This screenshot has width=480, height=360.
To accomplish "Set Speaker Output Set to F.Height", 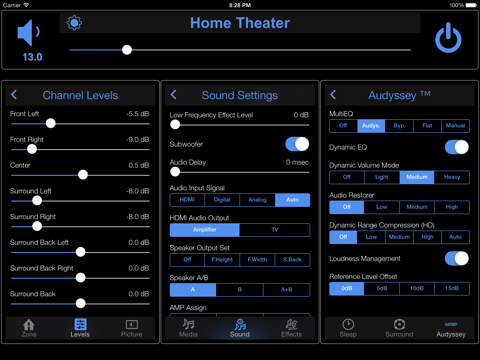I will click(222, 260).
